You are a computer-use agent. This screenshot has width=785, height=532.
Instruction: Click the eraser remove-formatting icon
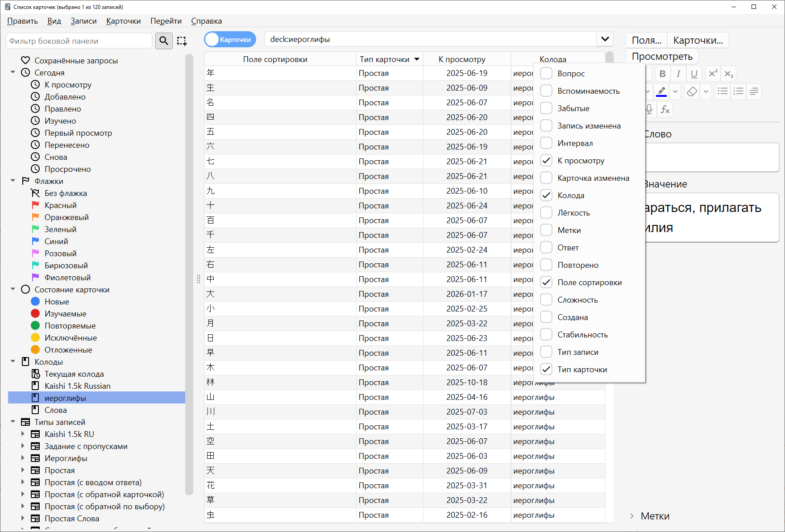pos(692,91)
